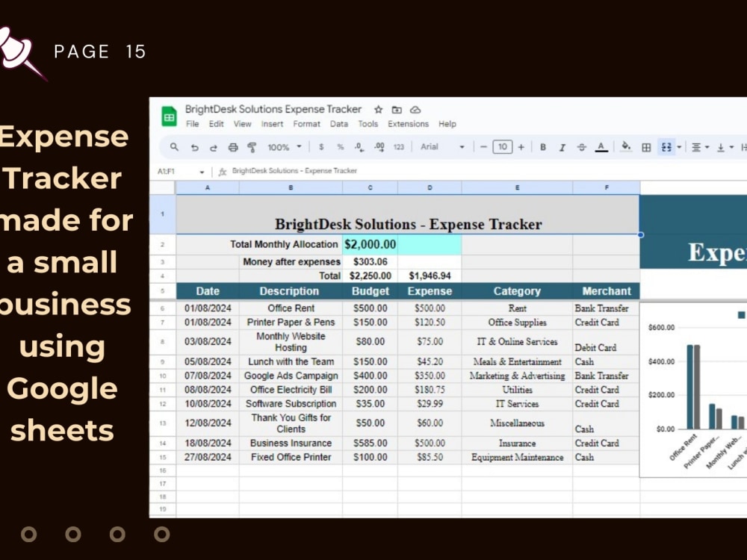The height and width of the screenshot is (560, 747).
Task: Open vertical align options
Action: (x=725, y=148)
